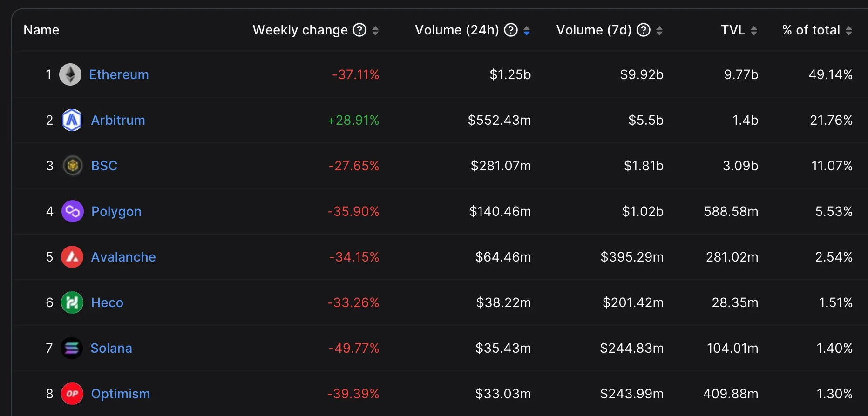Click the Arbitrum chain logo icon

point(72,120)
